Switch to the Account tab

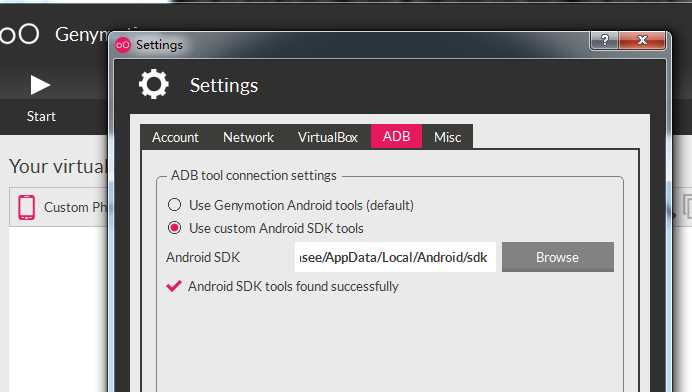175,137
